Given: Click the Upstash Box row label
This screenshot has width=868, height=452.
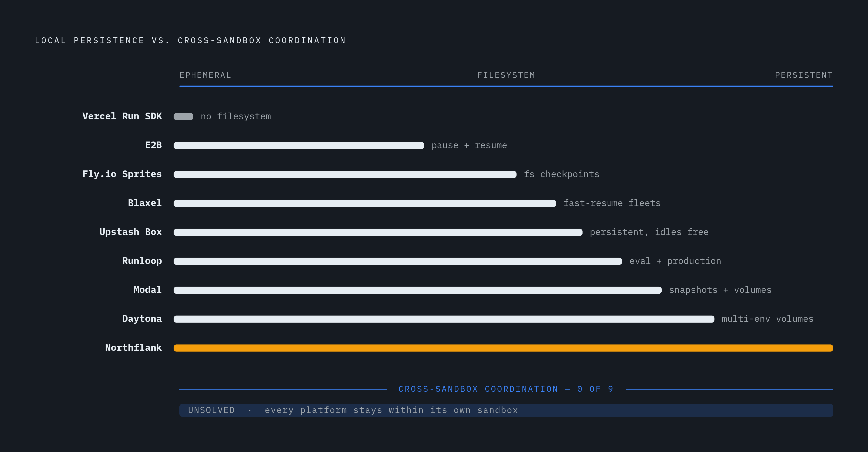Looking at the screenshot, I should pos(131,232).
